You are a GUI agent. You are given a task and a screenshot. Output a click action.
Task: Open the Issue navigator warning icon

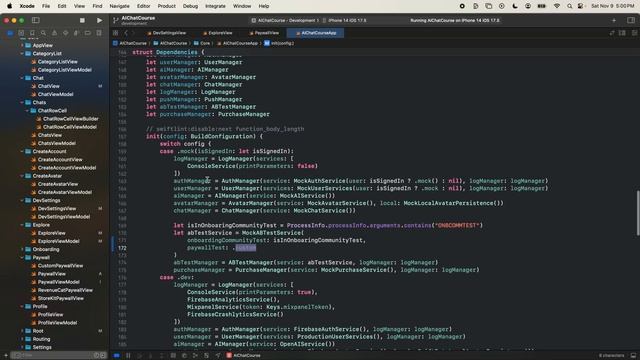(54, 33)
